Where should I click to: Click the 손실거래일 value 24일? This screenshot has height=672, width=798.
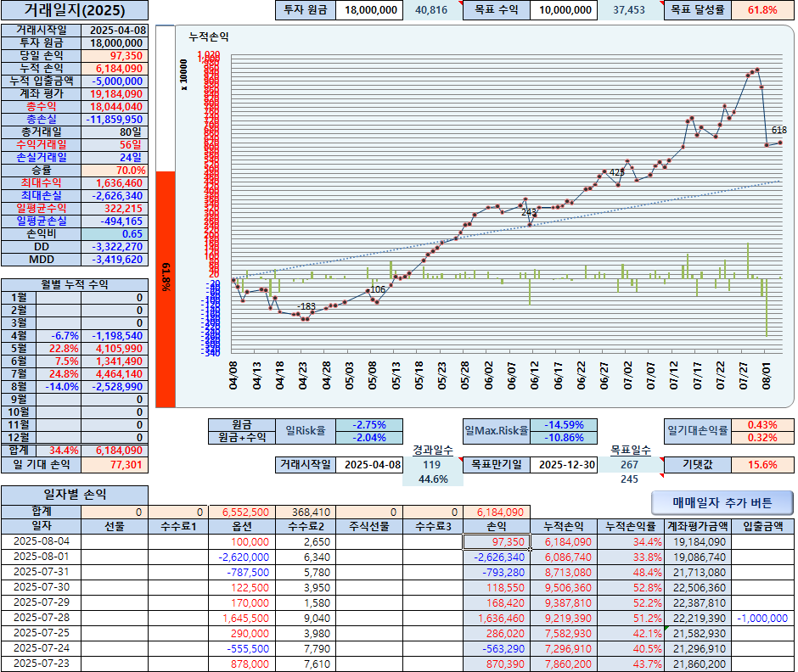coord(115,158)
